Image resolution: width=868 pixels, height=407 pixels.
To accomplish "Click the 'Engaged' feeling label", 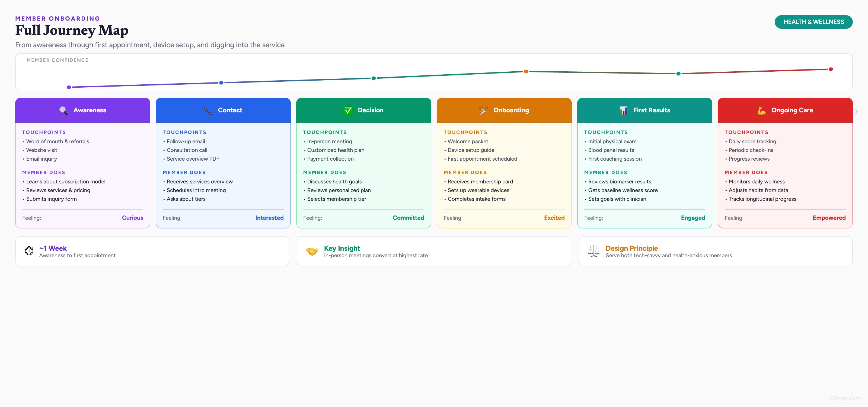I will (693, 218).
